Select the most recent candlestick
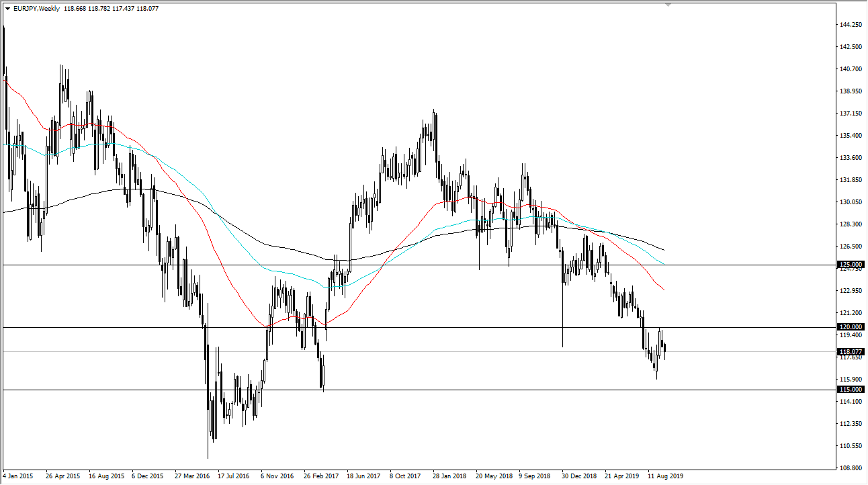868x485 pixels. tap(664, 346)
